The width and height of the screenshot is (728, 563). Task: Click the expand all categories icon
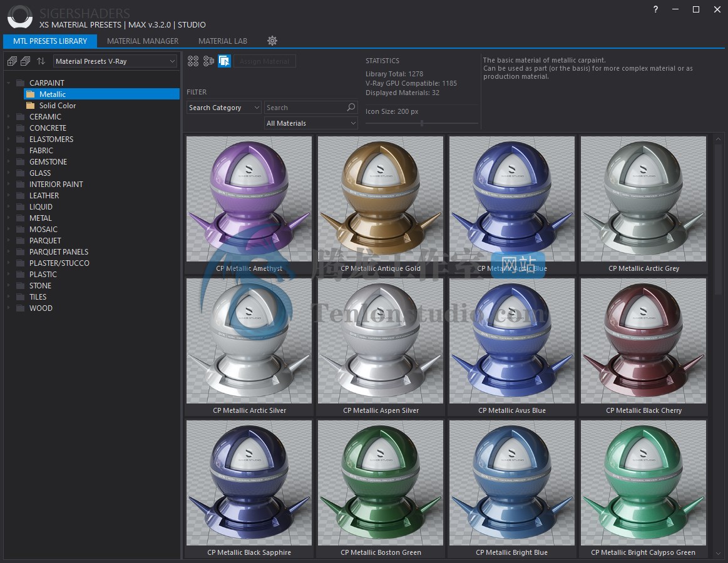click(x=12, y=61)
